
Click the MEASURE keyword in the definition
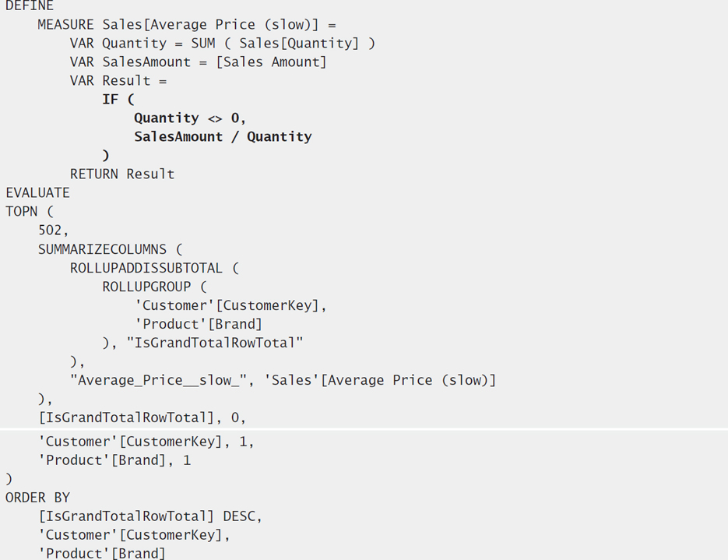(x=65, y=25)
